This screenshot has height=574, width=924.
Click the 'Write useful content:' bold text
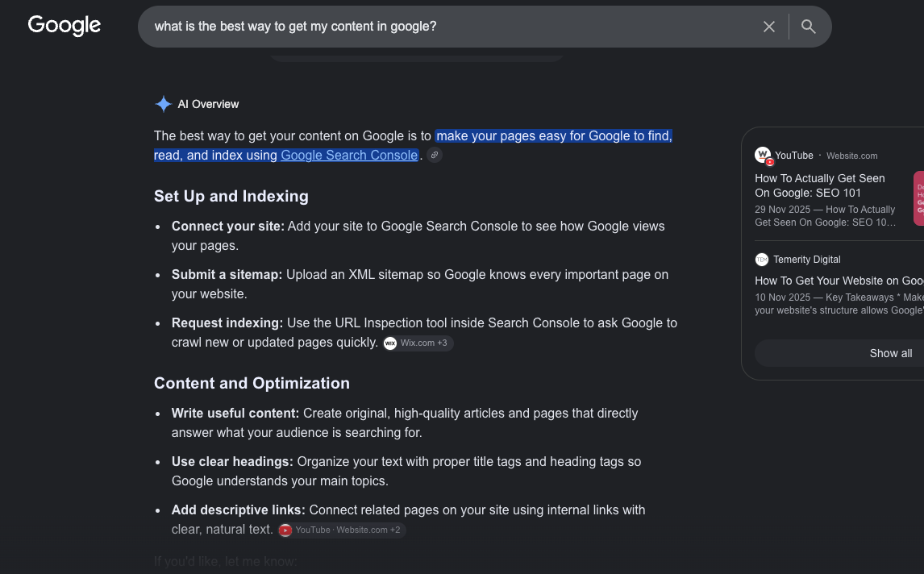pos(235,413)
